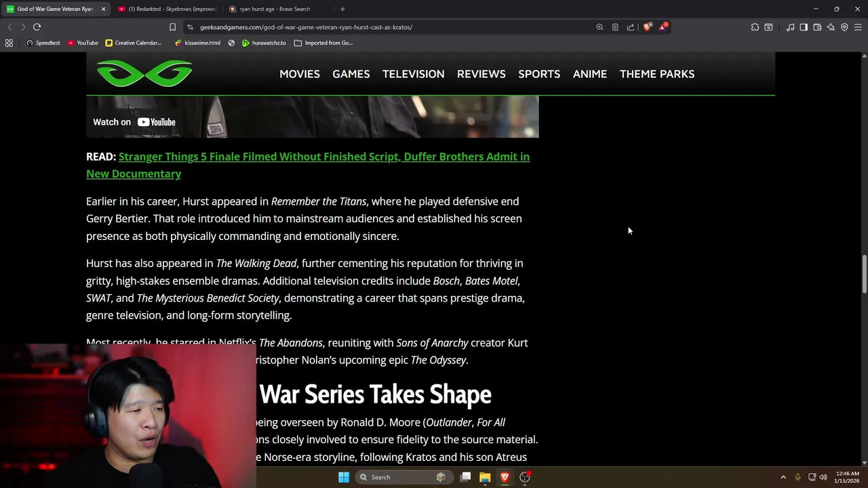Screen dimensions: 868x488
Task: Click the Brave browser taskbar icon
Action: click(x=505, y=477)
